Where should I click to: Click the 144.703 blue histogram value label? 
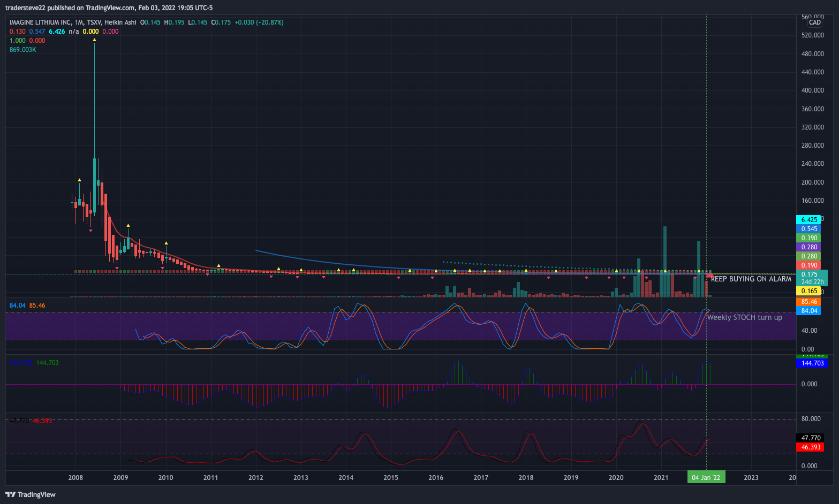812,363
